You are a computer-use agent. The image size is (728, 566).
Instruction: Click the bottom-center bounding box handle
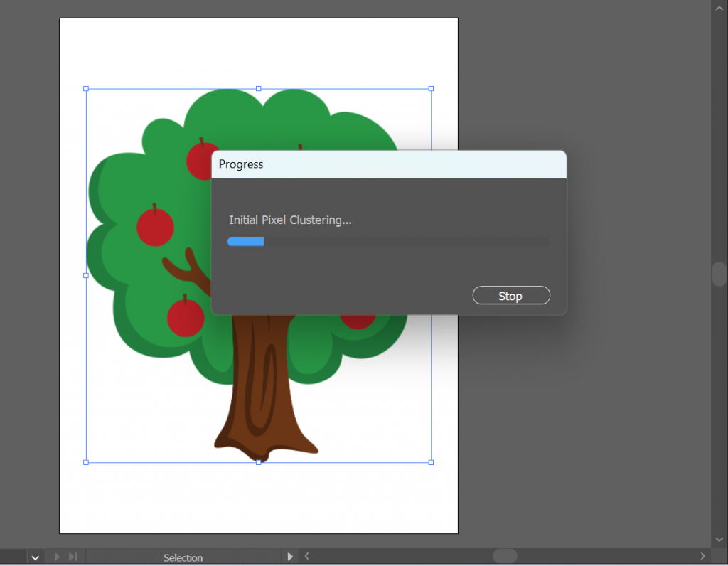click(x=258, y=462)
